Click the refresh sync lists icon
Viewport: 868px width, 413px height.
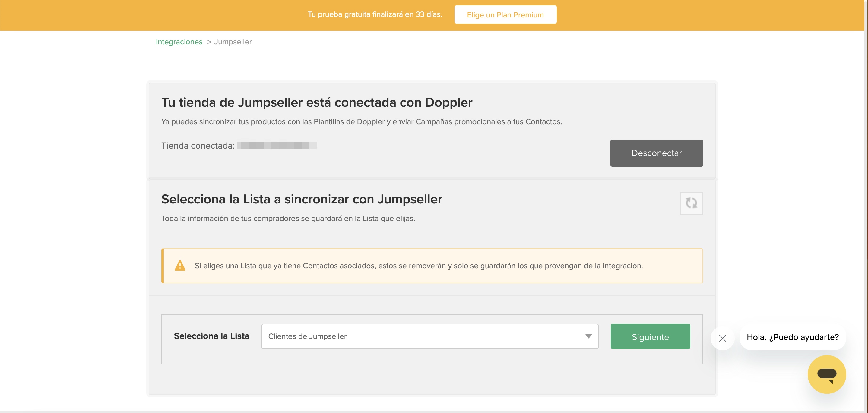691,203
